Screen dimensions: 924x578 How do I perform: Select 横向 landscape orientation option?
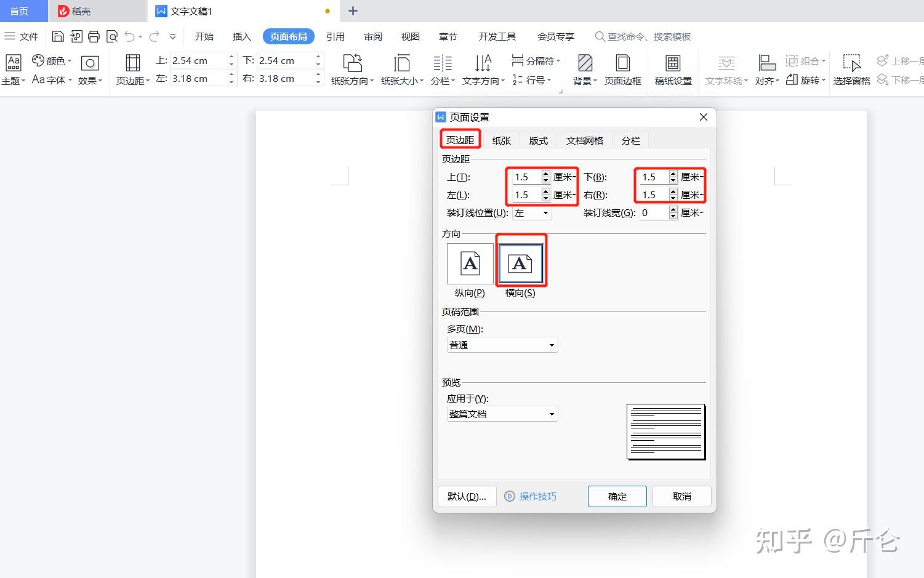pyautogui.click(x=520, y=263)
